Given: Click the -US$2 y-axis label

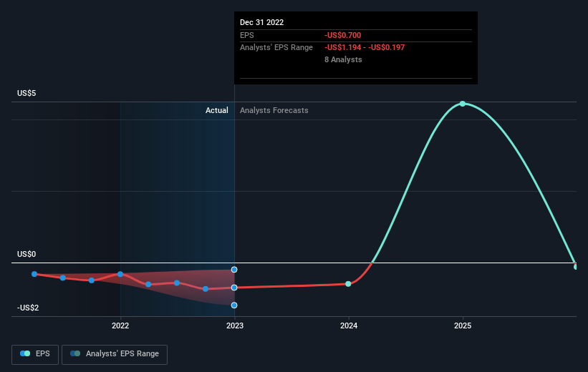Looking at the screenshot, I should click(28, 308).
